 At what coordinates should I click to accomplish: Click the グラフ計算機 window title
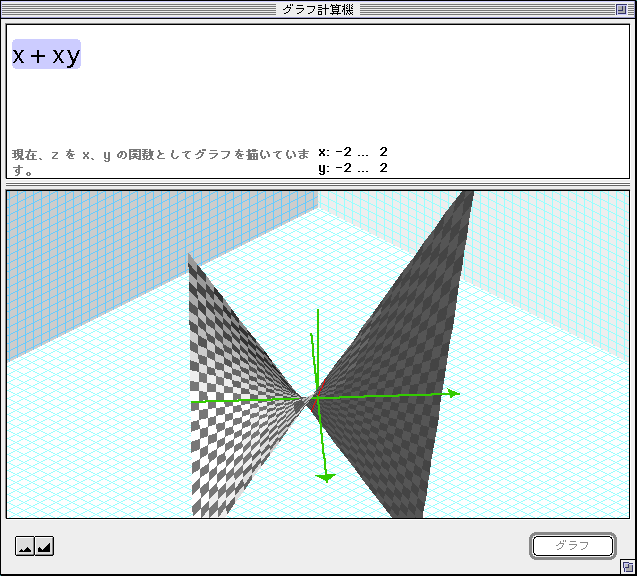[x=318, y=9]
